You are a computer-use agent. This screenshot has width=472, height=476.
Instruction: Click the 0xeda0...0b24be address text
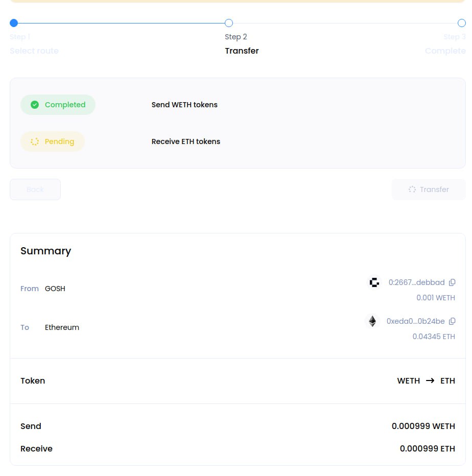(x=415, y=321)
